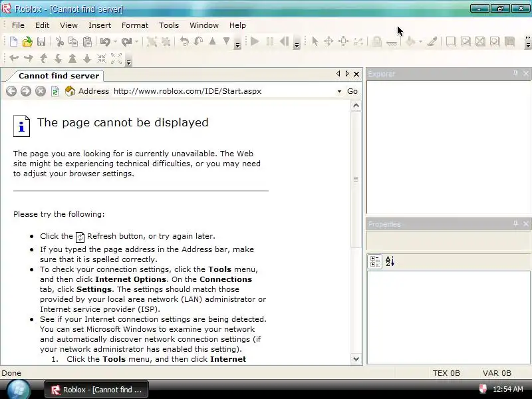The image size is (532, 399).
Task: Click the Go button
Action: coord(352,91)
